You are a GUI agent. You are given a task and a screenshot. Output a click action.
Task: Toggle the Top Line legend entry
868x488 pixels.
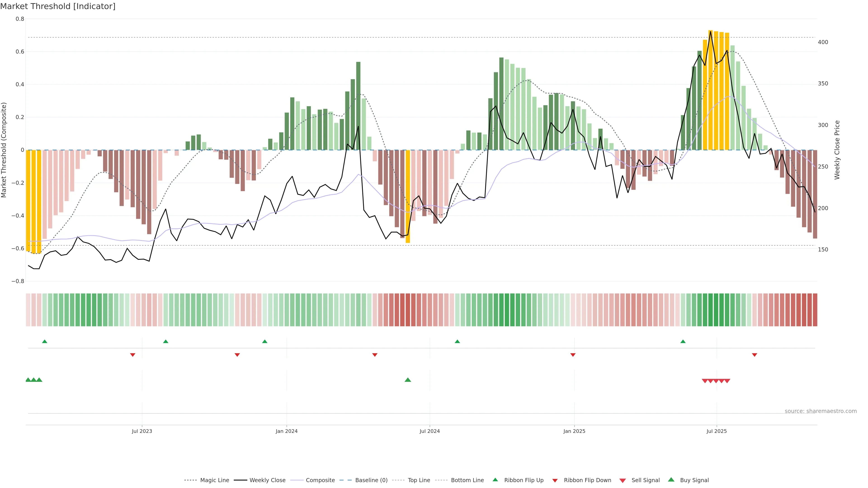pyautogui.click(x=419, y=480)
